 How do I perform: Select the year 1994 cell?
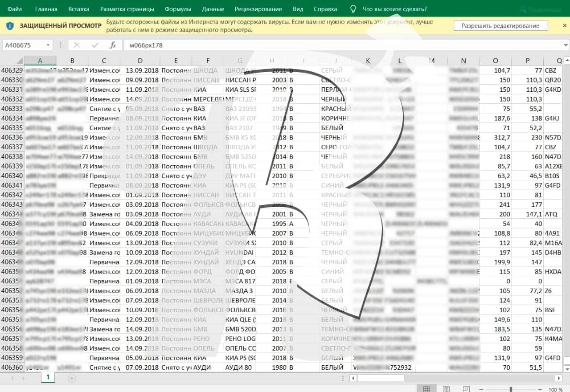[272, 109]
